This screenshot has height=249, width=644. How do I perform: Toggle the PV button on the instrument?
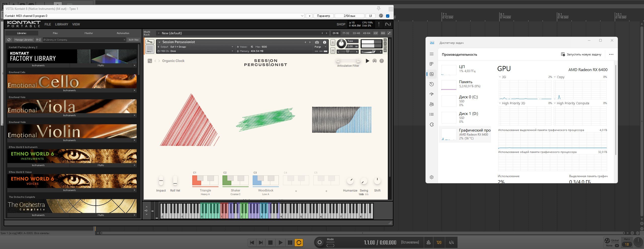tap(385, 51)
